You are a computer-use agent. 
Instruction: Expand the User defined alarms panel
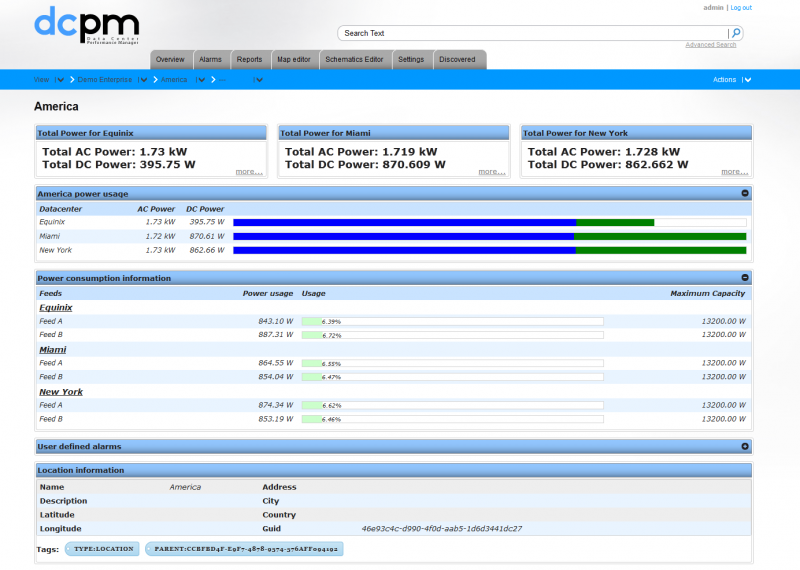tap(745, 446)
